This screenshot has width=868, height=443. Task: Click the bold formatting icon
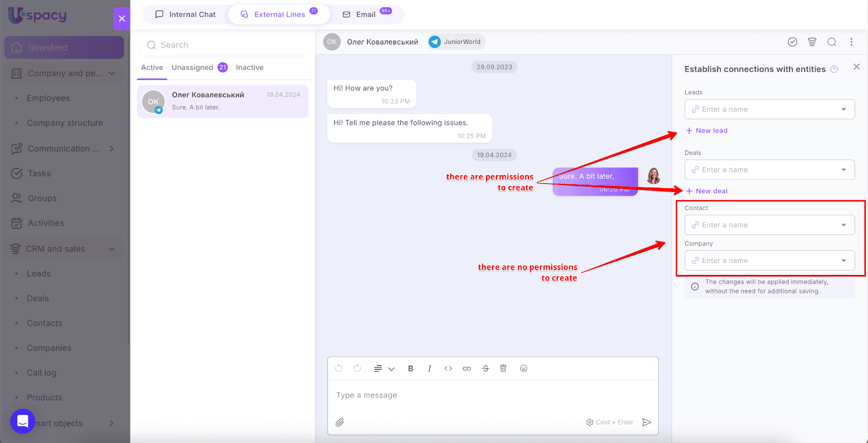[411, 369]
